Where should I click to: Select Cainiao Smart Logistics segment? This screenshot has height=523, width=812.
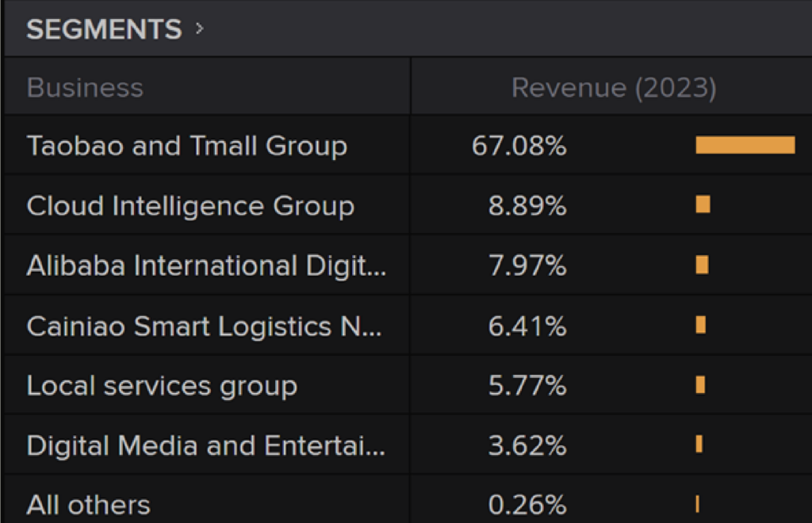[x=204, y=326]
